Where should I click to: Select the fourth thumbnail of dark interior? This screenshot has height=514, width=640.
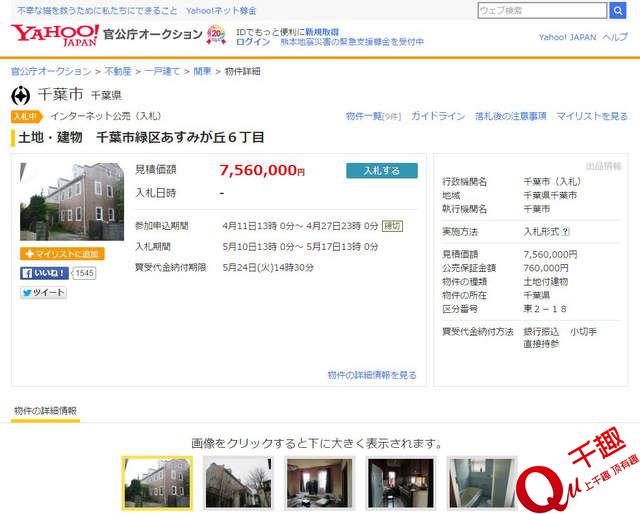pyautogui.click(x=401, y=483)
